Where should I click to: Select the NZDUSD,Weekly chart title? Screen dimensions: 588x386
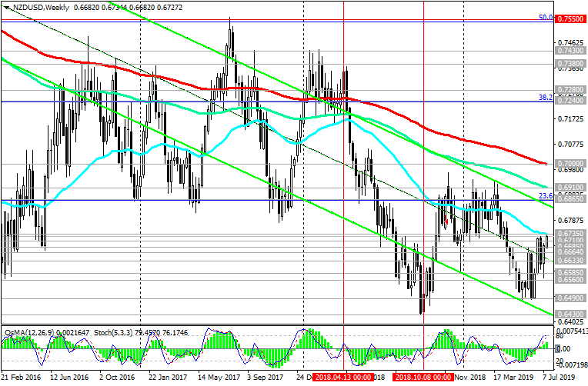(x=42, y=7)
